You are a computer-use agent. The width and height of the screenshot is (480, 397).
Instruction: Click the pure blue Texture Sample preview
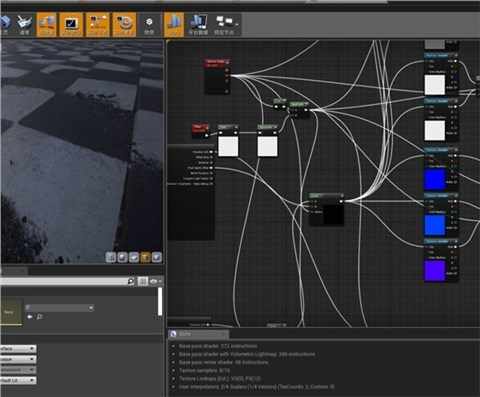[x=435, y=179]
